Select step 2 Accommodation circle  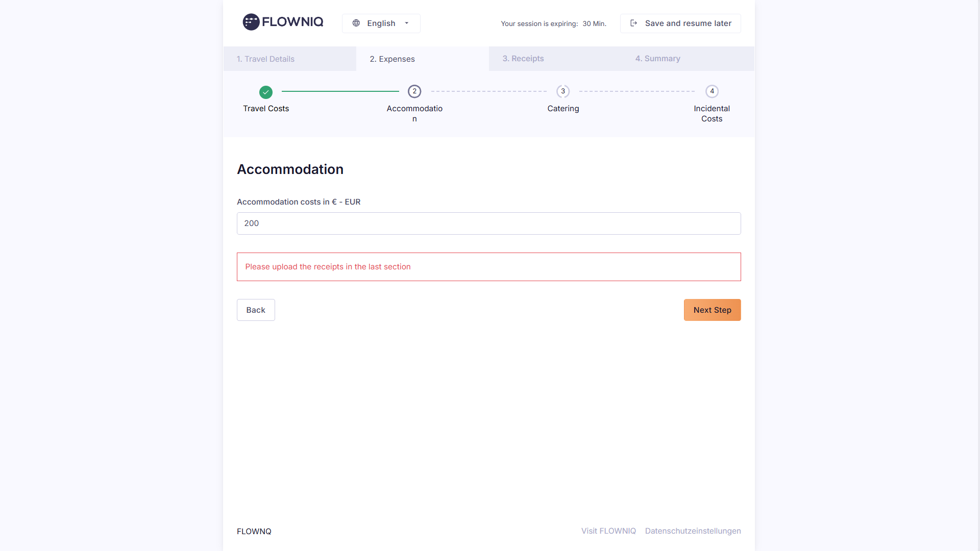coord(414,91)
